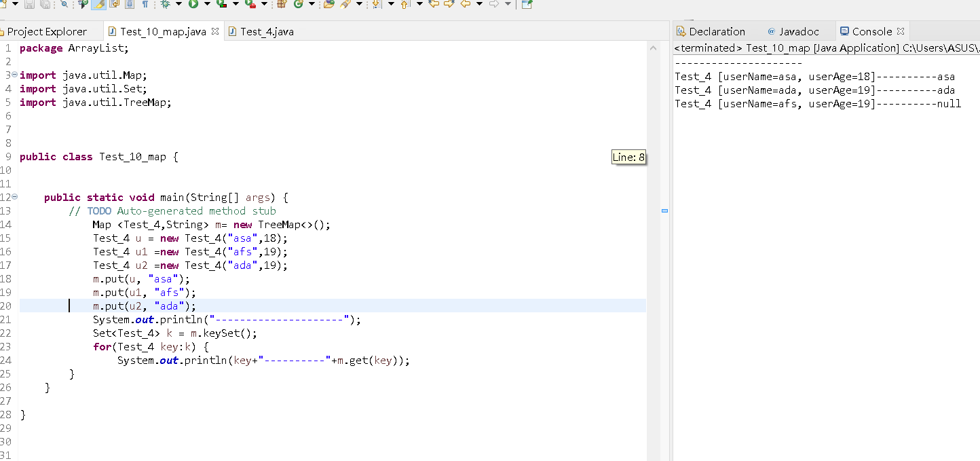Open the Search dropdown arrow
The width and height of the screenshot is (980, 461).
[x=359, y=4]
